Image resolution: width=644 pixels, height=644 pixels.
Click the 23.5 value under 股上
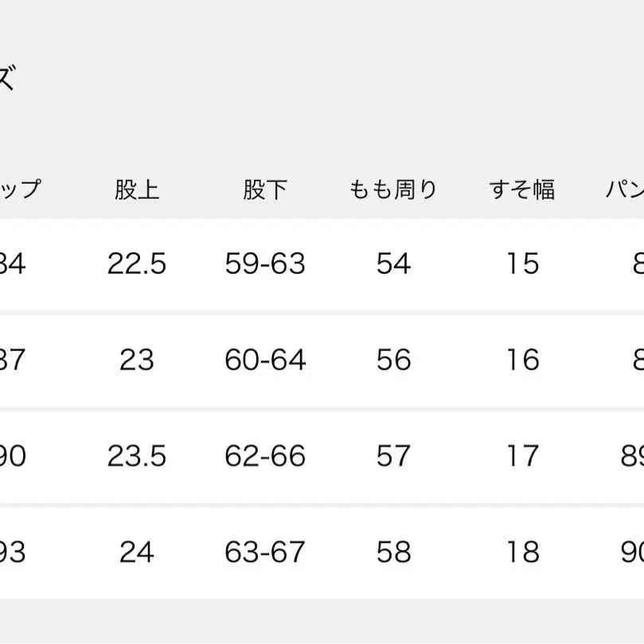[x=137, y=456]
